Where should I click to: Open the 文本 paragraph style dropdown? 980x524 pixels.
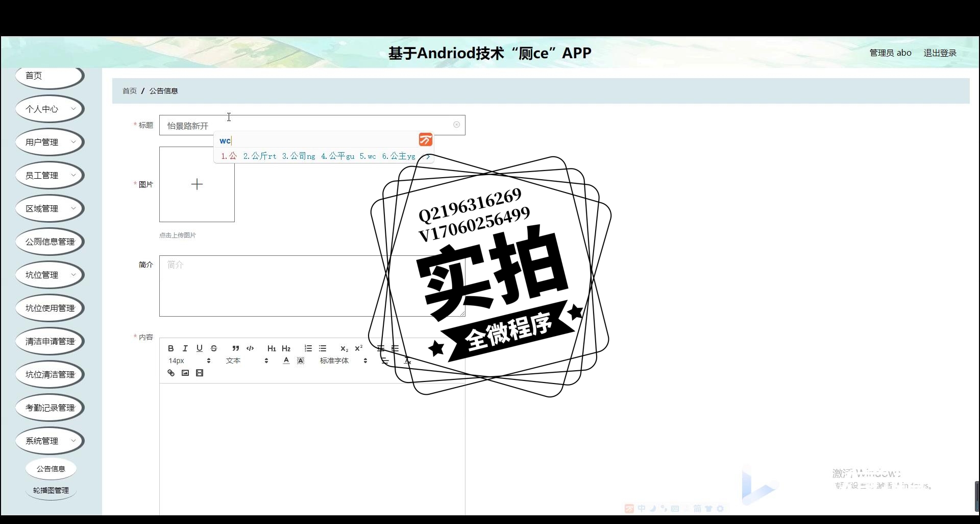pos(247,361)
